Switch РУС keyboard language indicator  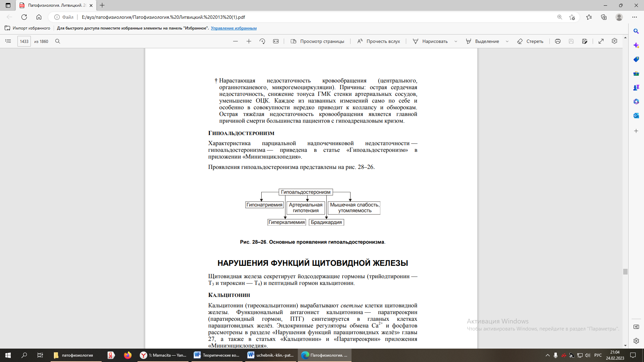click(598, 355)
